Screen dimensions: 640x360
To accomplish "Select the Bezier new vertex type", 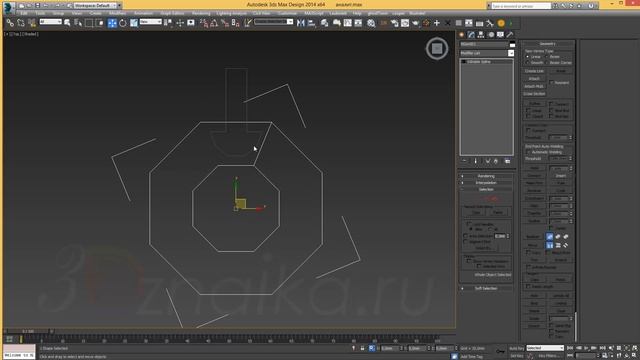I will point(552,57).
